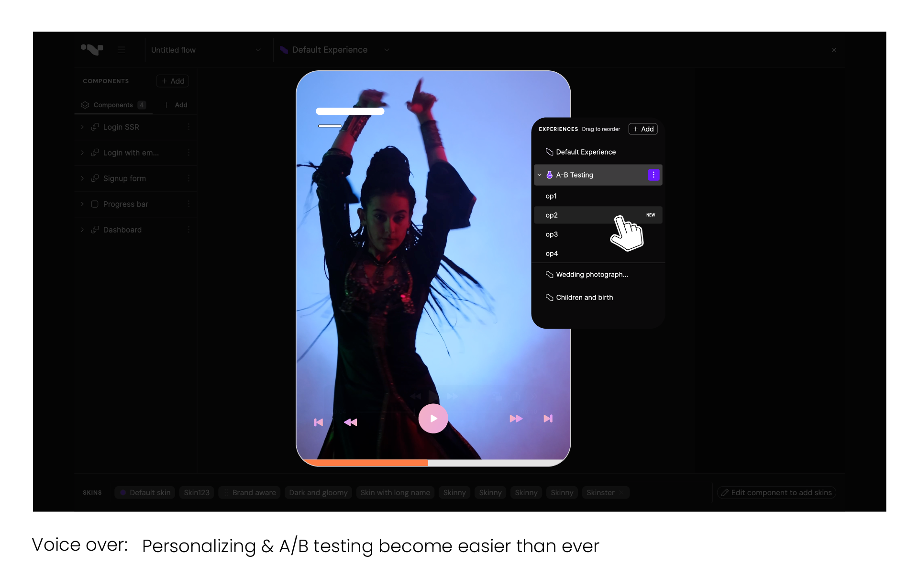
Task: Click the Login SSR options dots
Action: [188, 127]
